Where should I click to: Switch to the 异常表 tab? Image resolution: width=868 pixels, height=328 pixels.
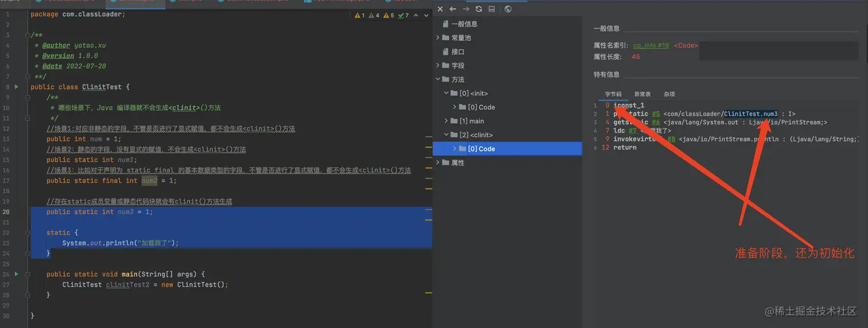pyautogui.click(x=642, y=94)
